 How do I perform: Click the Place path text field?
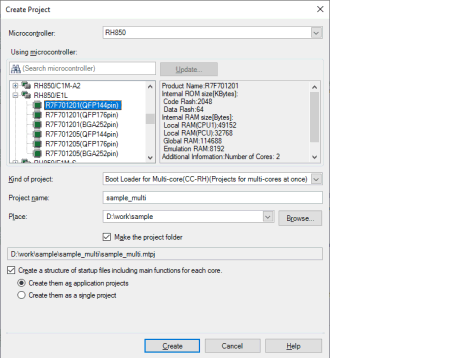click(183, 217)
